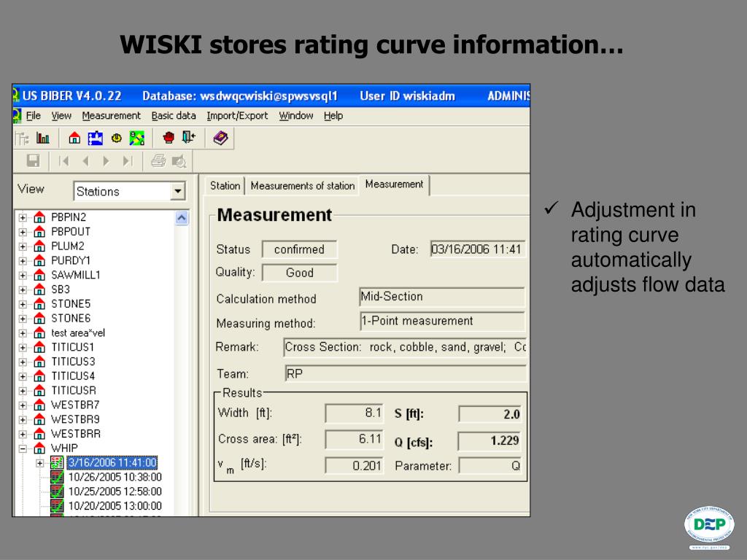This screenshot has width=747, height=560.
Task: Click the Remark field about Cross Section
Action: coord(405,347)
